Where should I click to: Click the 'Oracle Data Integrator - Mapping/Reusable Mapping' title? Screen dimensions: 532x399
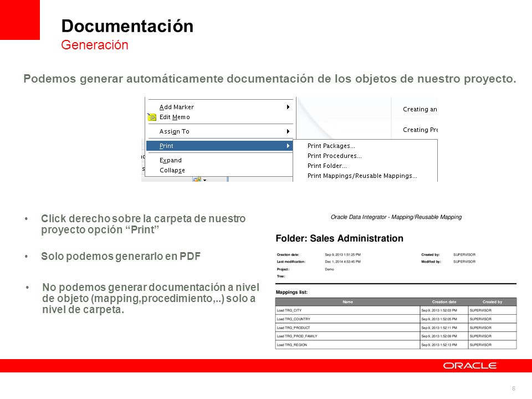point(396,217)
